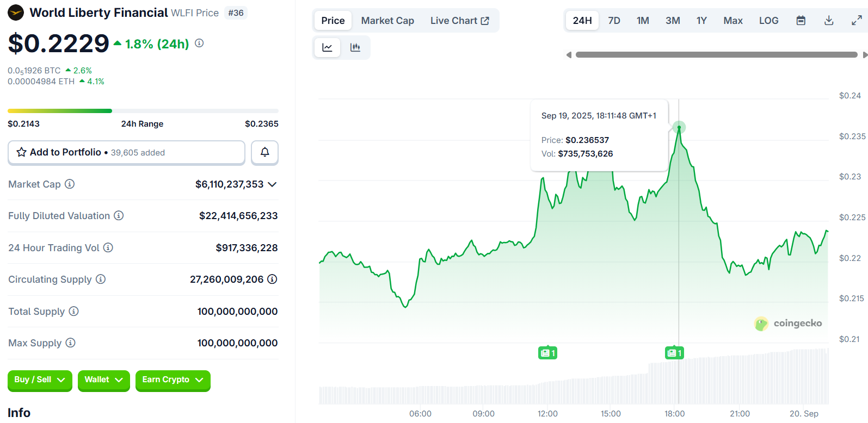
Task: Click the Market Cap info icon
Action: pyautogui.click(x=70, y=184)
